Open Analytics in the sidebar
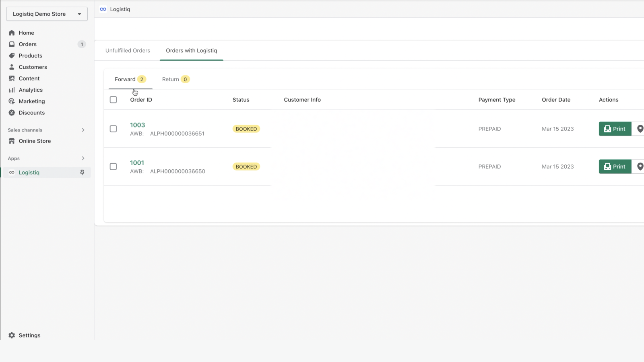This screenshot has height=362, width=644. (x=31, y=90)
